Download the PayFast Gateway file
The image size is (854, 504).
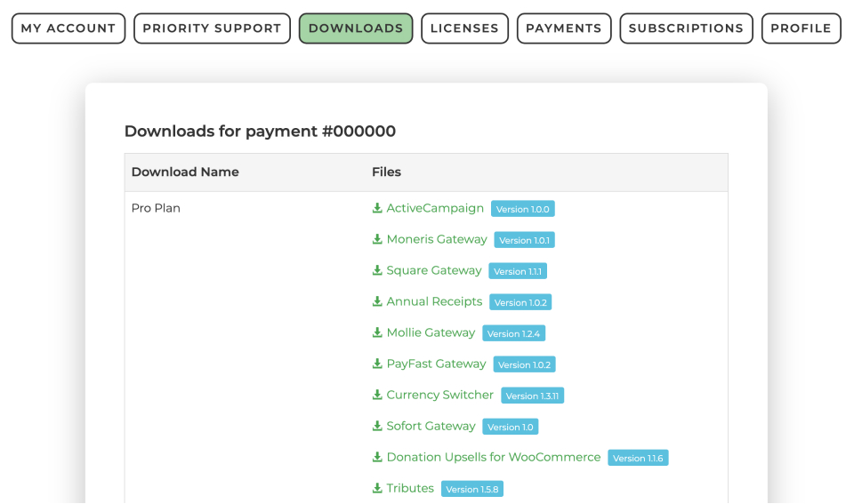436,363
